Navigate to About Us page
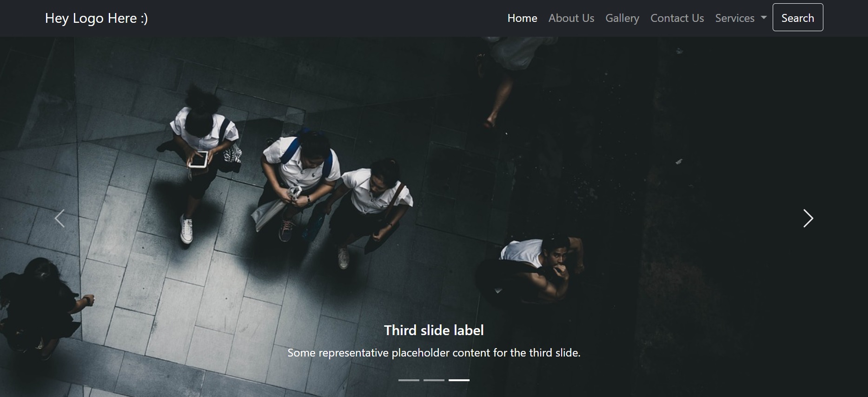This screenshot has height=397, width=868. pos(571,18)
